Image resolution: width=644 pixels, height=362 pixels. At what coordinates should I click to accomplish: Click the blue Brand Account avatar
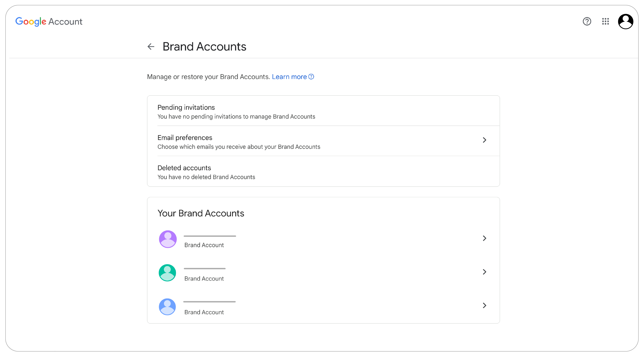[x=167, y=306]
